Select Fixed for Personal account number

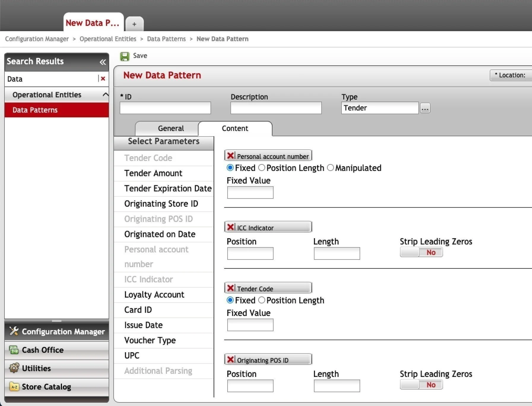click(230, 168)
